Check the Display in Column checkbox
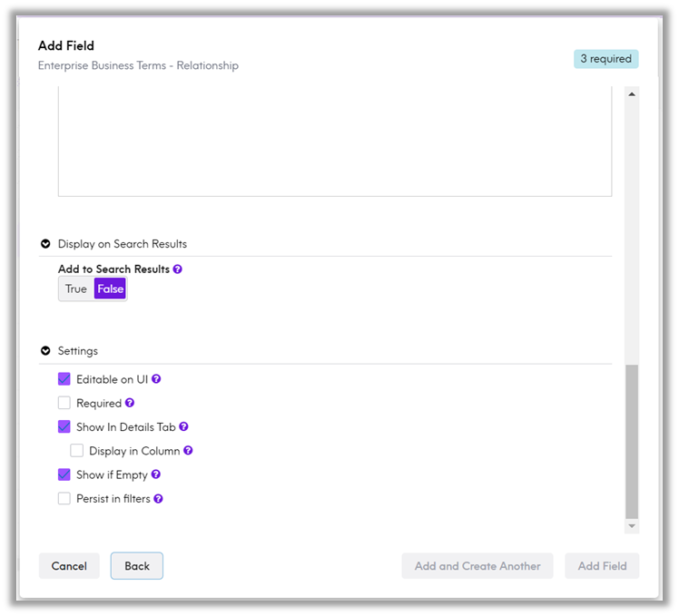 pos(77,450)
